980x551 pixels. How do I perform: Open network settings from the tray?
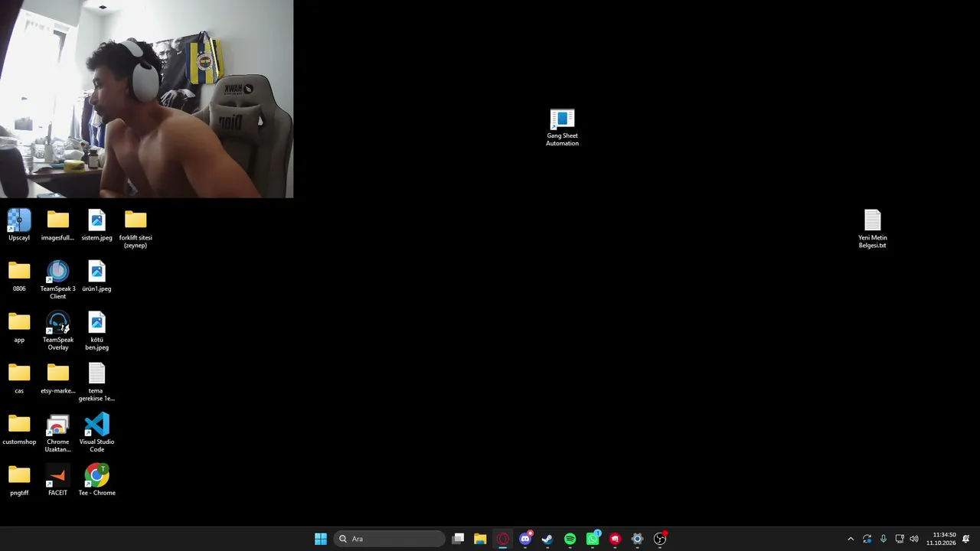(900, 539)
